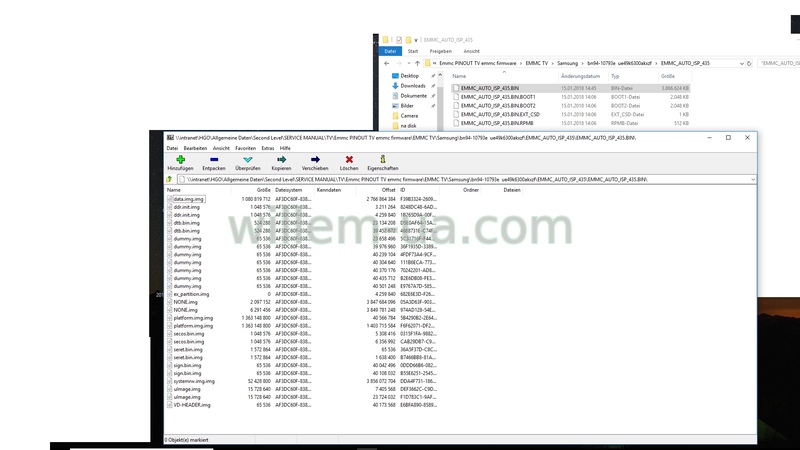The height and width of the screenshot is (450, 800).
Task: Select EMMC_AUTO_ISP_435.BIN.EXT_CSD in Explorer
Action: coord(571,114)
